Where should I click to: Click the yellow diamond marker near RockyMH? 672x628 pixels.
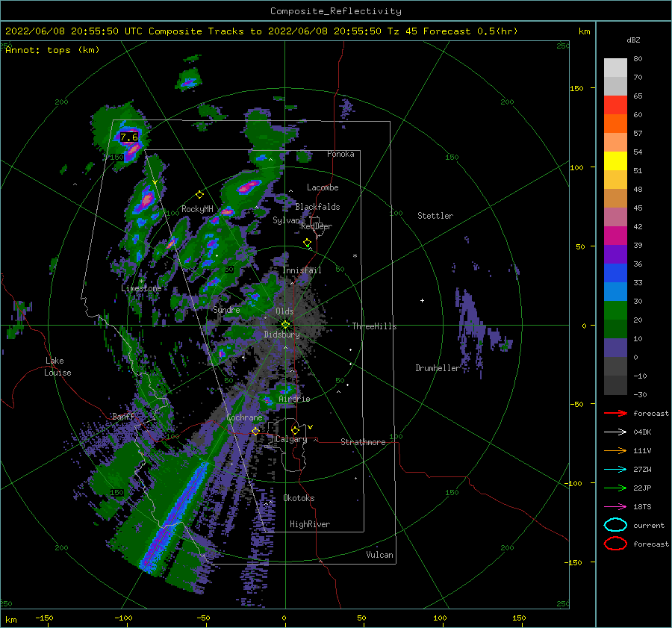click(x=199, y=195)
